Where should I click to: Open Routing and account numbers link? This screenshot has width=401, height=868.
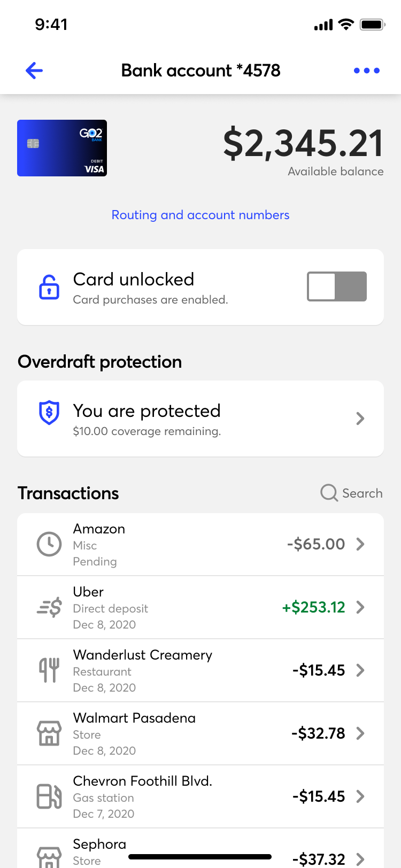[200, 215]
